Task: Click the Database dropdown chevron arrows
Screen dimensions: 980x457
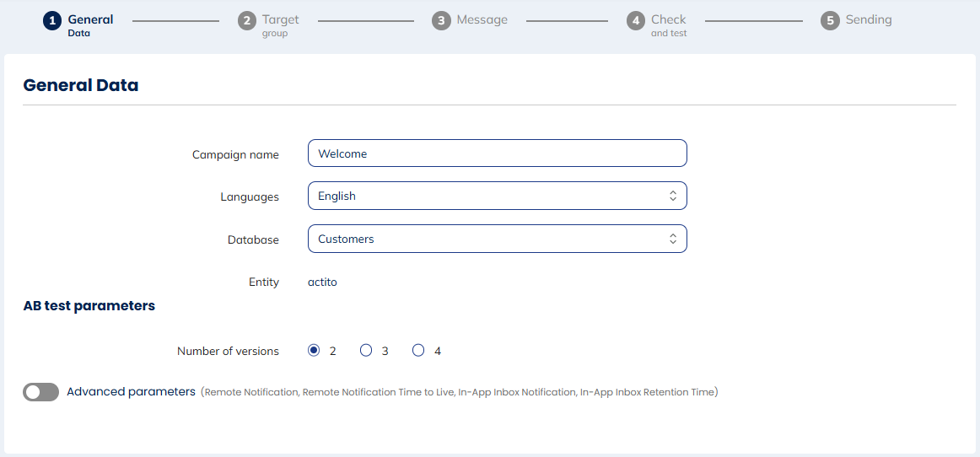Action: click(673, 239)
